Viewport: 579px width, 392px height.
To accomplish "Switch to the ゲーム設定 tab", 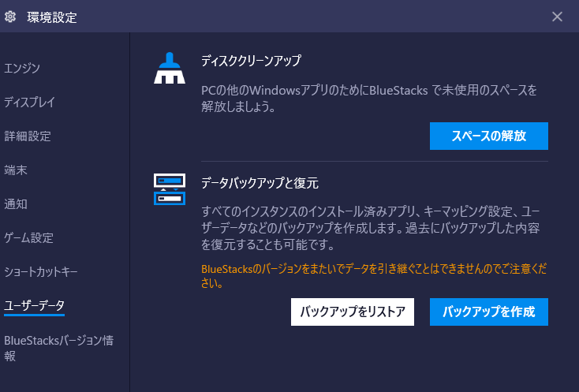I will 29,237.
